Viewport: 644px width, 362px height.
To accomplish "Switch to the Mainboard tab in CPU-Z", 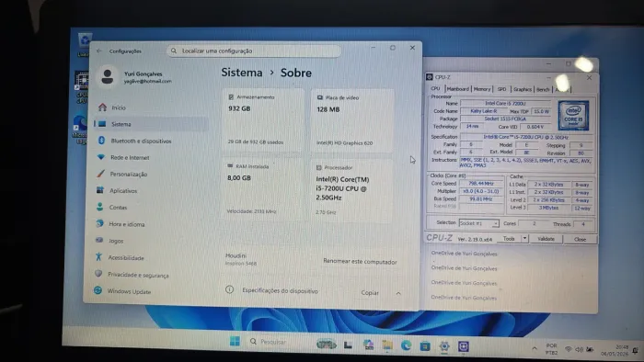I will 457,89.
